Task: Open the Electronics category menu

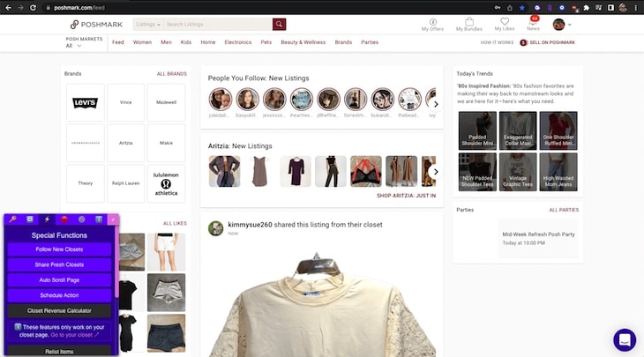Action: [238, 42]
